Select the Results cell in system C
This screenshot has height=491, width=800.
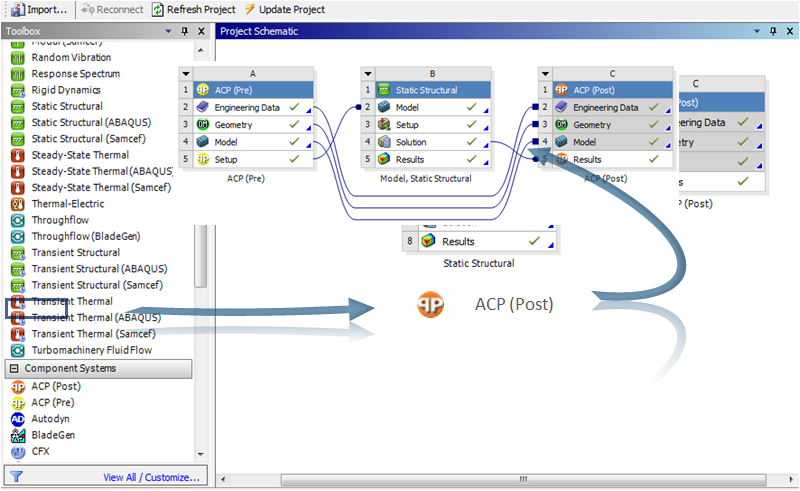coord(612,159)
